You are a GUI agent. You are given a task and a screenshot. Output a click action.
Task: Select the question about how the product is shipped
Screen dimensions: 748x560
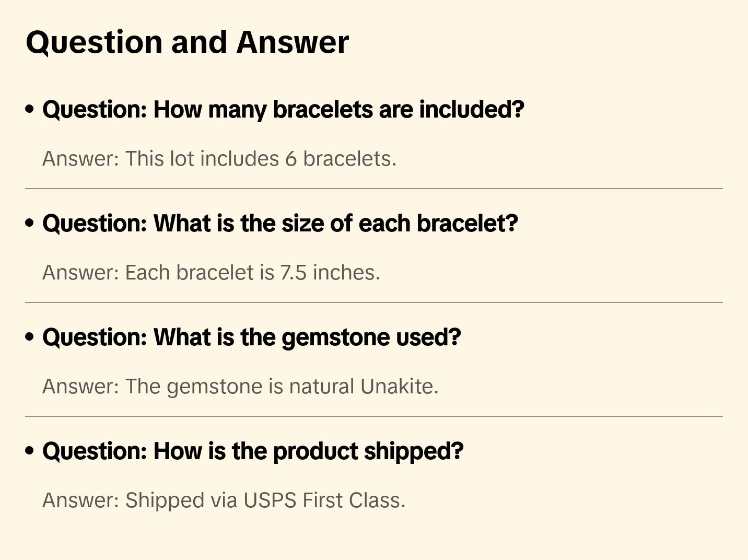coord(253,451)
